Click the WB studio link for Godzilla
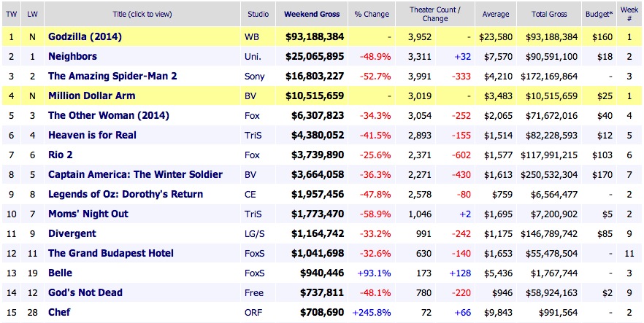The height and width of the screenshot is (323, 644). click(x=252, y=36)
